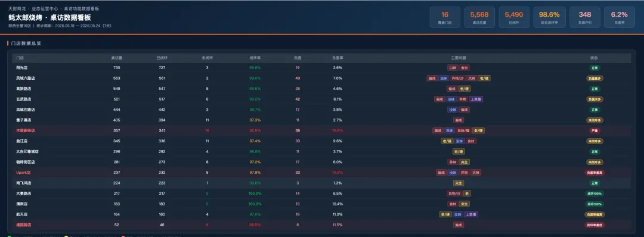
Task: Click the 闭环率 column header
Action: pyautogui.click(x=255, y=58)
